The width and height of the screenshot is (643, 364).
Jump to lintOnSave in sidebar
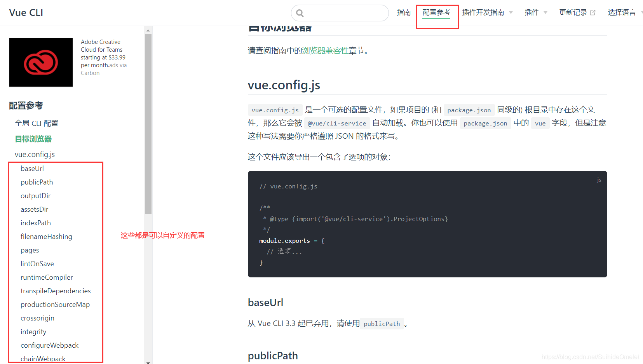pyautogui.click(x=37, y=263)
